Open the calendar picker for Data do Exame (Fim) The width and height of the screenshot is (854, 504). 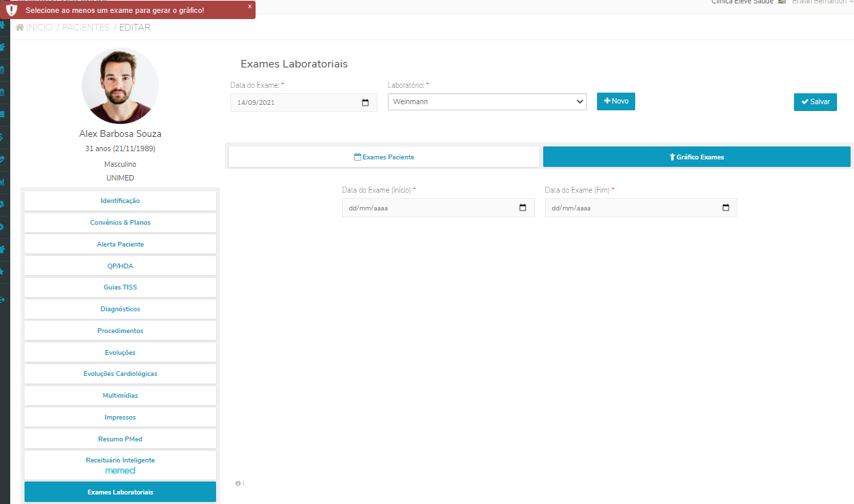tap(726, 208)
